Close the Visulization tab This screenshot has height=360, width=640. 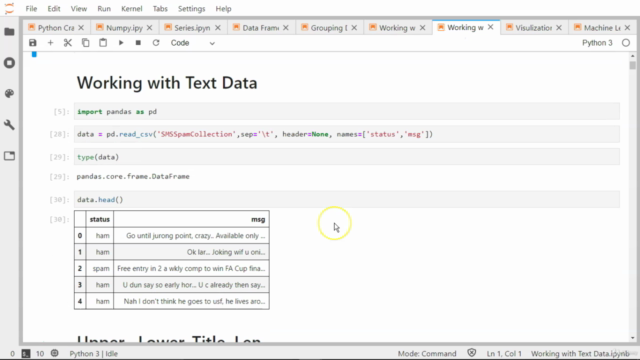pyautogui.click(x=559, y=28)
